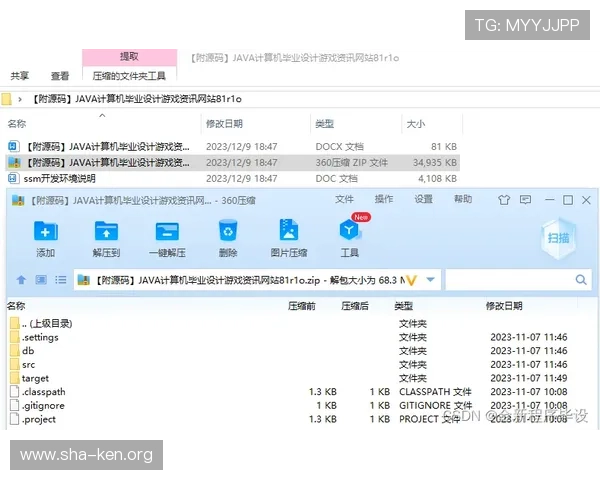Sort archive list by 修改日期 column
Screen dimensions: 600x480
click(504, 306)
